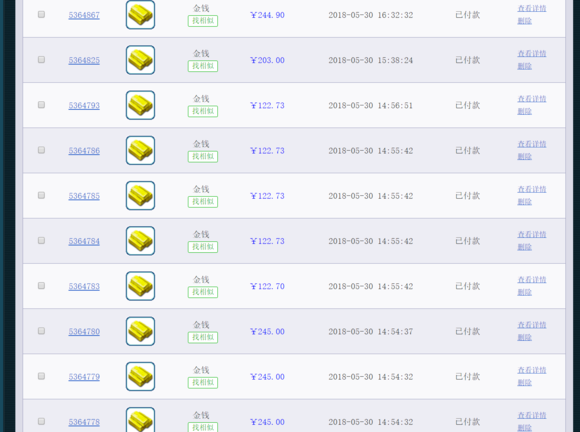Image resolution: width=580 pixels, height=432 pixels.
Task: Click 找相似 button for order 5364793
Action: click(x=203, y=111)
